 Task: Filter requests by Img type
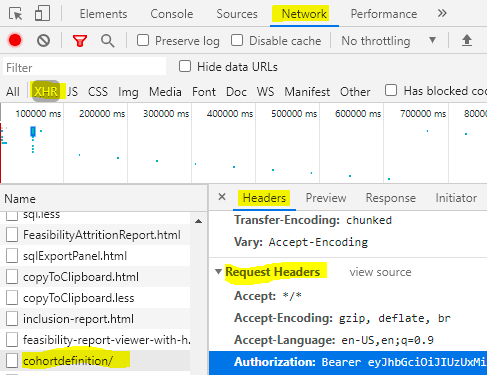point(128,92)
